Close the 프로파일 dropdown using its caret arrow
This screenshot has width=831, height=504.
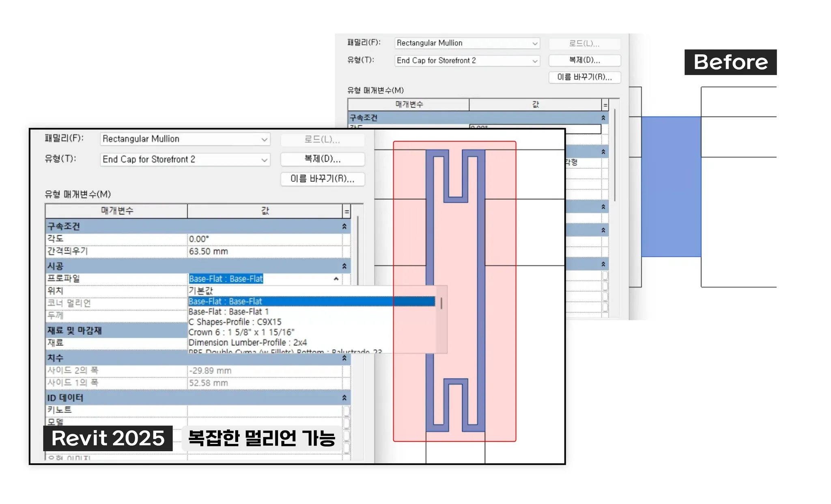tap(336, 279)
